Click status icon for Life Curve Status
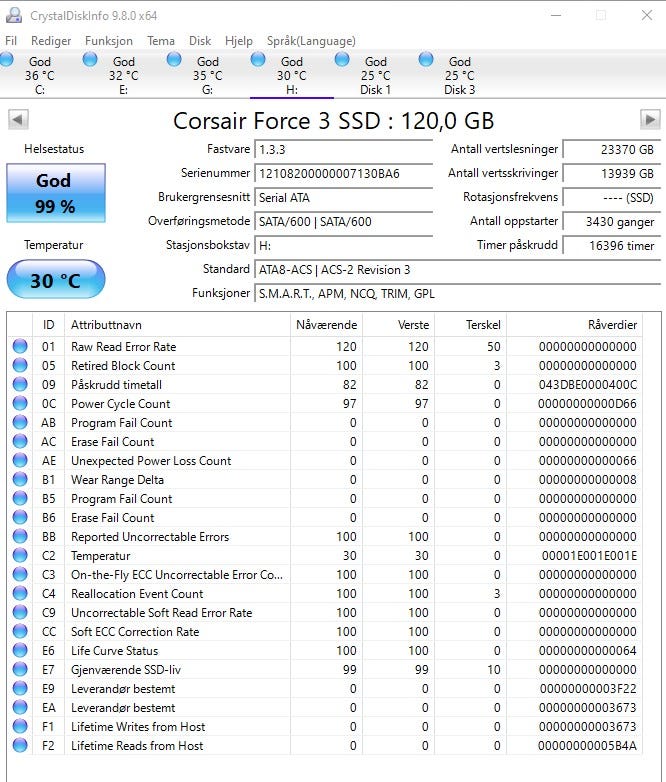This screenshot has height=782, width=666. click(20, 650)
